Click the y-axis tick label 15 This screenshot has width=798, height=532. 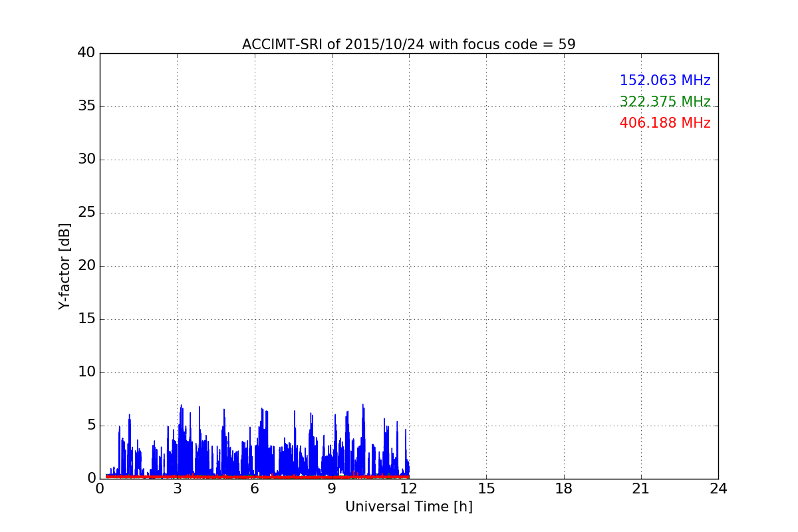(86, 319)
